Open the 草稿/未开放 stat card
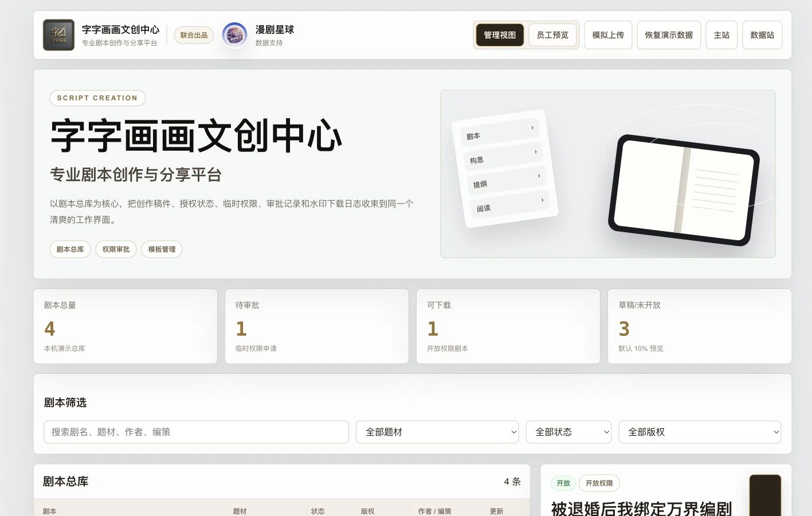This screenshot has height=516, width=812. click(x=700, y=326)
